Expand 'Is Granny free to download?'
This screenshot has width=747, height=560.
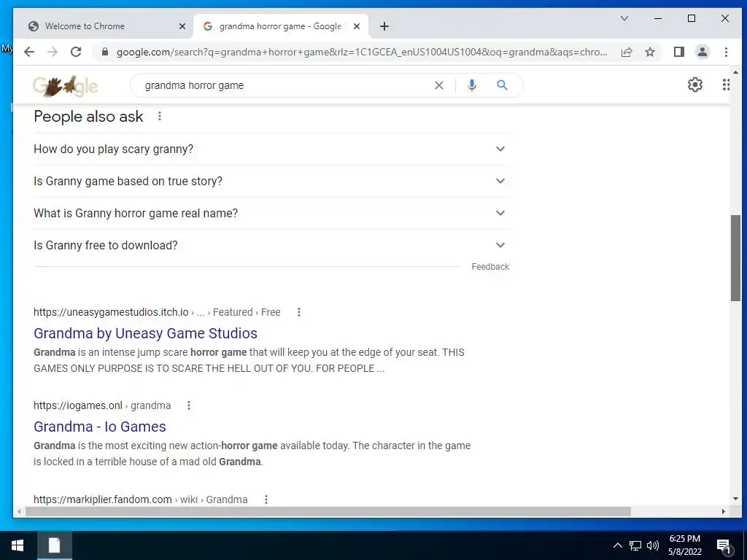(271, 245)
